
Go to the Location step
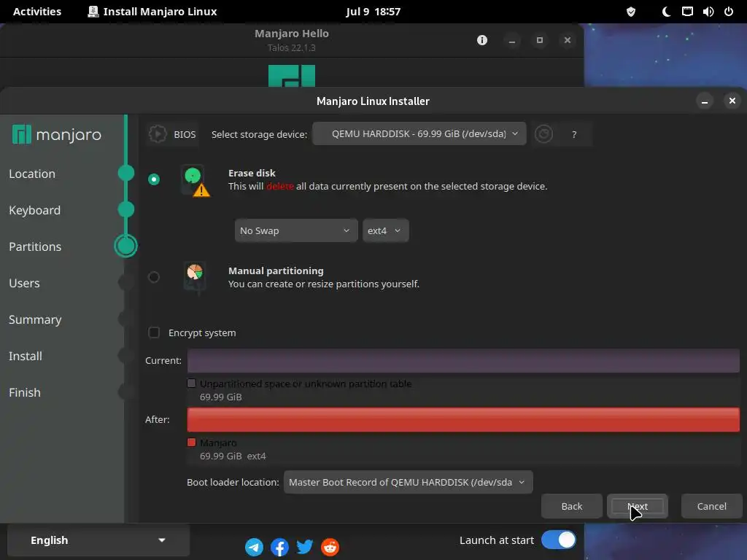pyautogui.click(x=32, y=174)
